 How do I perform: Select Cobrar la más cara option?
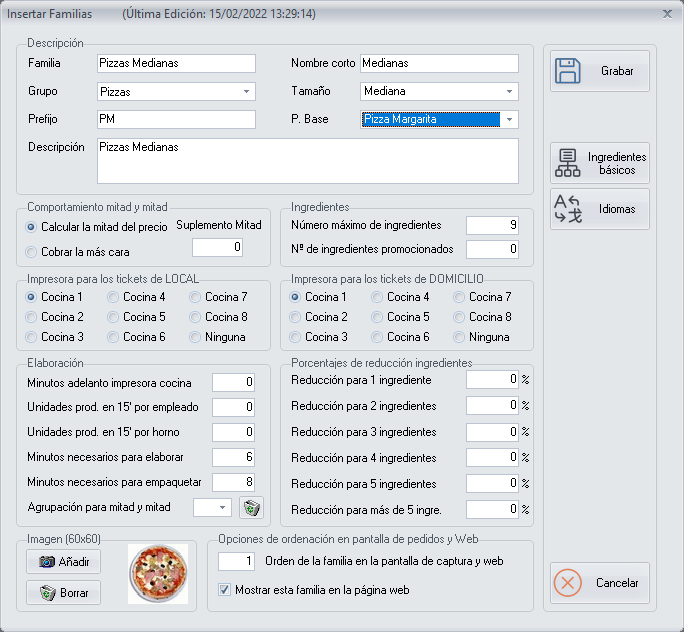(32, 252)
